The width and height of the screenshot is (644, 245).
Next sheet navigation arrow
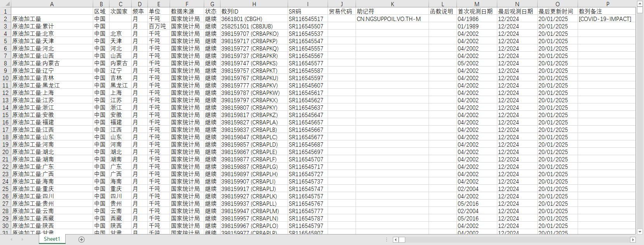22,240
